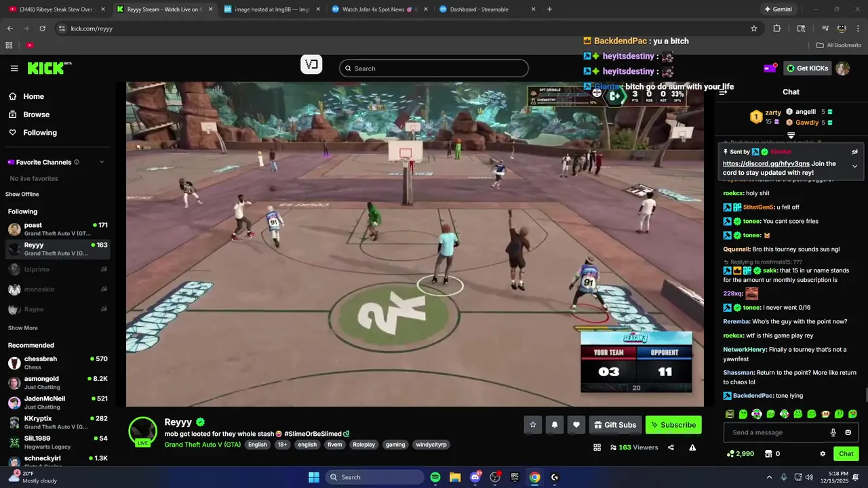Viewport: 868px width, 488px height.
Task: Show hidden system tray icons
Action: (x=769, y=477)
